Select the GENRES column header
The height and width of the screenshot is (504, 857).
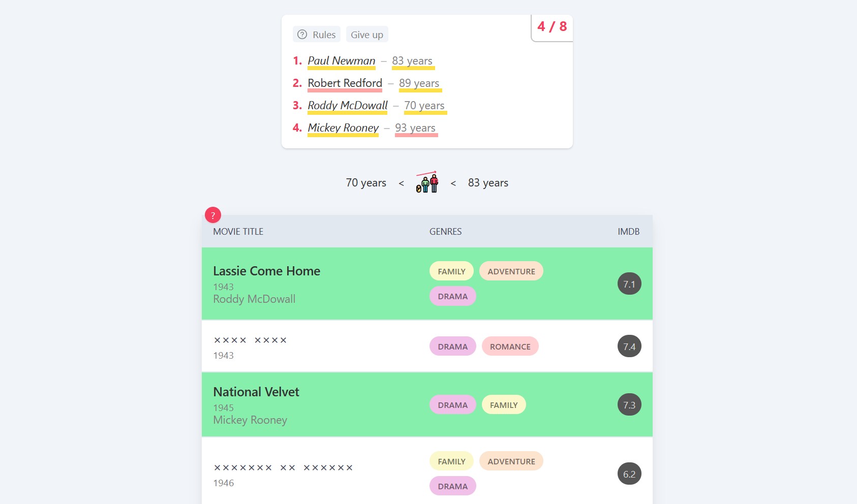tap(445, 231)
